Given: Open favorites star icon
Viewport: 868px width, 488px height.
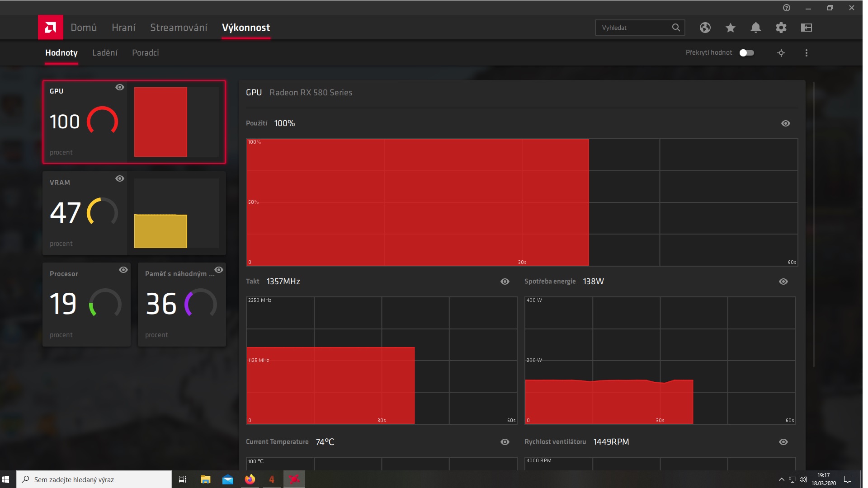Looking at the screenshot, I should click(x=730, y=28).
